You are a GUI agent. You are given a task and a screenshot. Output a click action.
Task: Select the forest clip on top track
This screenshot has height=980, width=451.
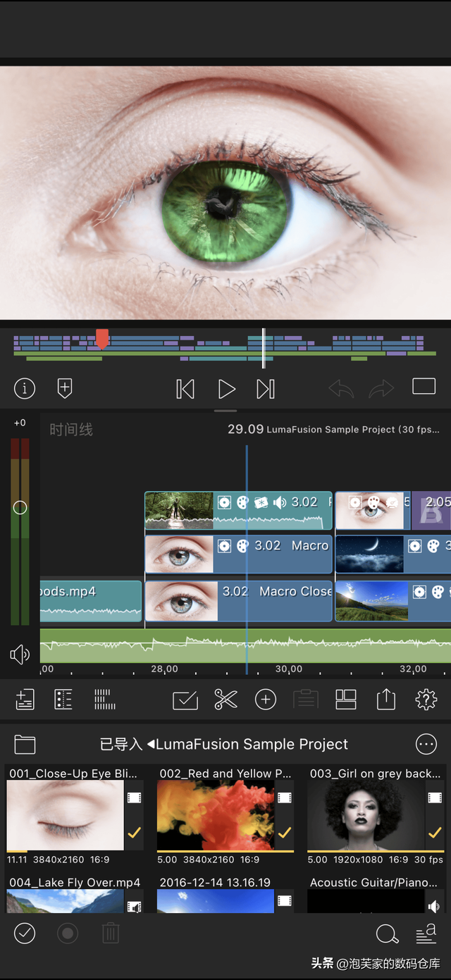238,511
